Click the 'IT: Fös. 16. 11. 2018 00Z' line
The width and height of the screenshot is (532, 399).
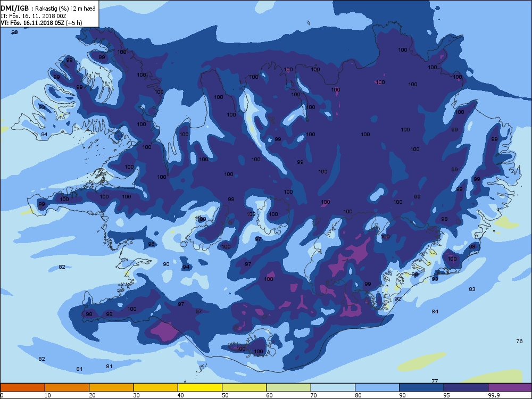coord(33,16)
